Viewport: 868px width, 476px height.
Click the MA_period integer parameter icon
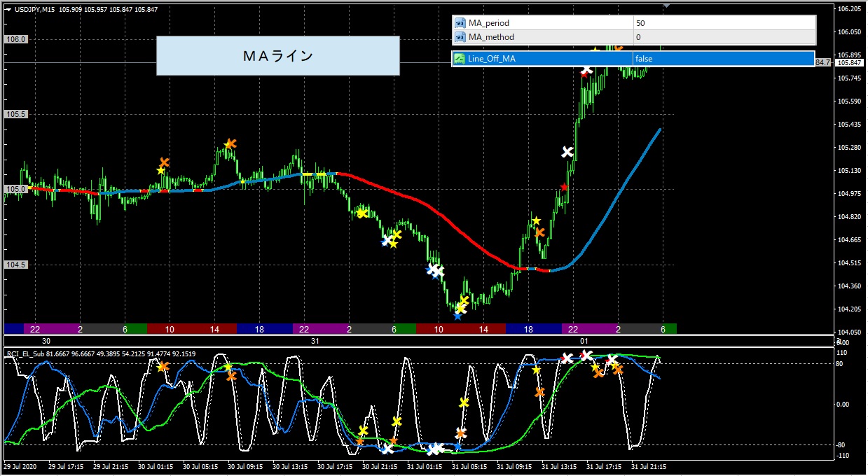pyautogui.click(x=460, y=23)
